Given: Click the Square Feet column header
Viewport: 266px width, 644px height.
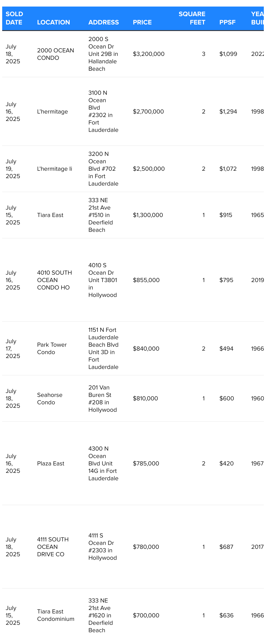Looking at the screenshot, I should tap(192, 18).
